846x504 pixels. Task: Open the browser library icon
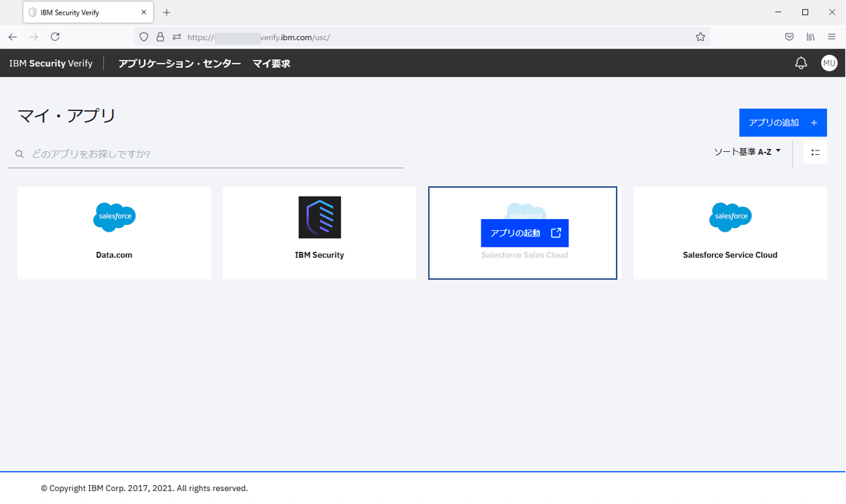click(810, 37)
